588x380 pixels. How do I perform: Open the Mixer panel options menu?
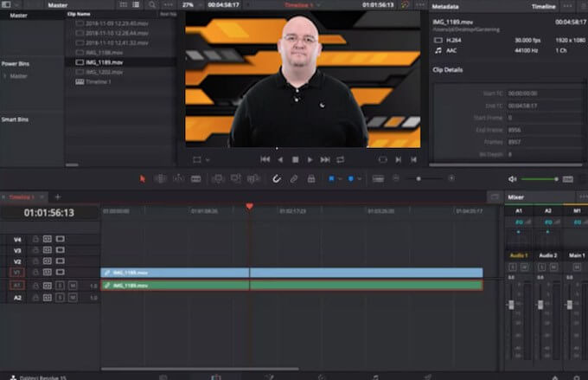click(x=583, y=196)
